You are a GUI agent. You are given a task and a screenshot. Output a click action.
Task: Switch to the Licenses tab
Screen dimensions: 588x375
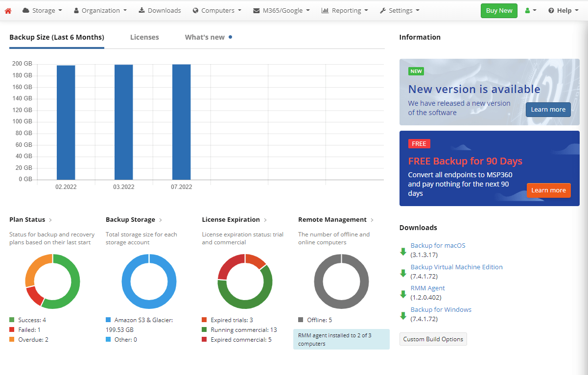click(144, 37)
